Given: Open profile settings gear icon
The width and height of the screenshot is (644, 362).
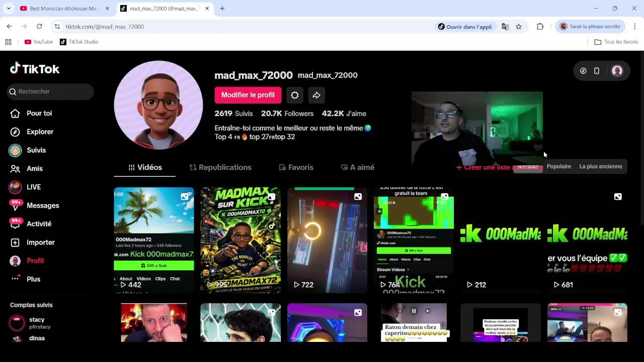Looking at the screenshot, I should click(295, 95).
